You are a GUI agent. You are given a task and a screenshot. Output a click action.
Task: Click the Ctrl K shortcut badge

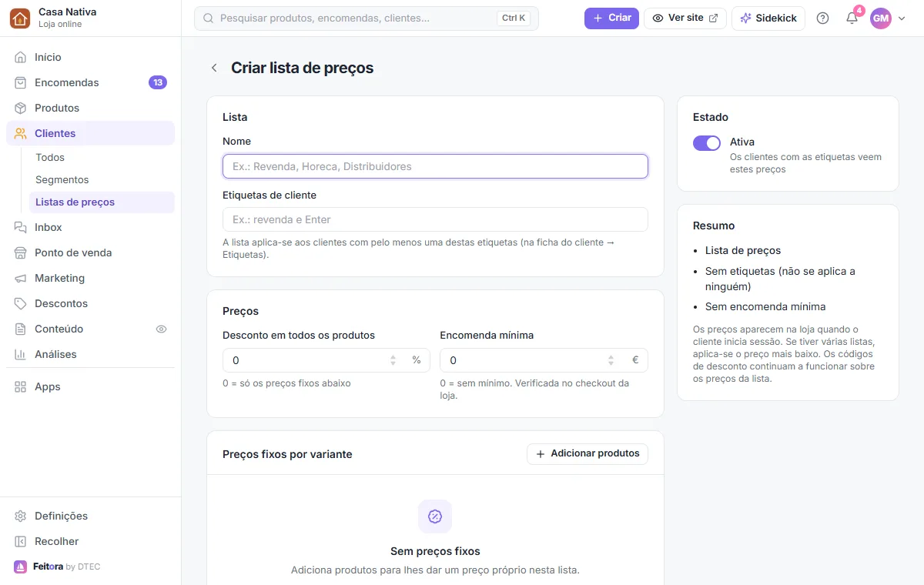(x=514, y=18)
